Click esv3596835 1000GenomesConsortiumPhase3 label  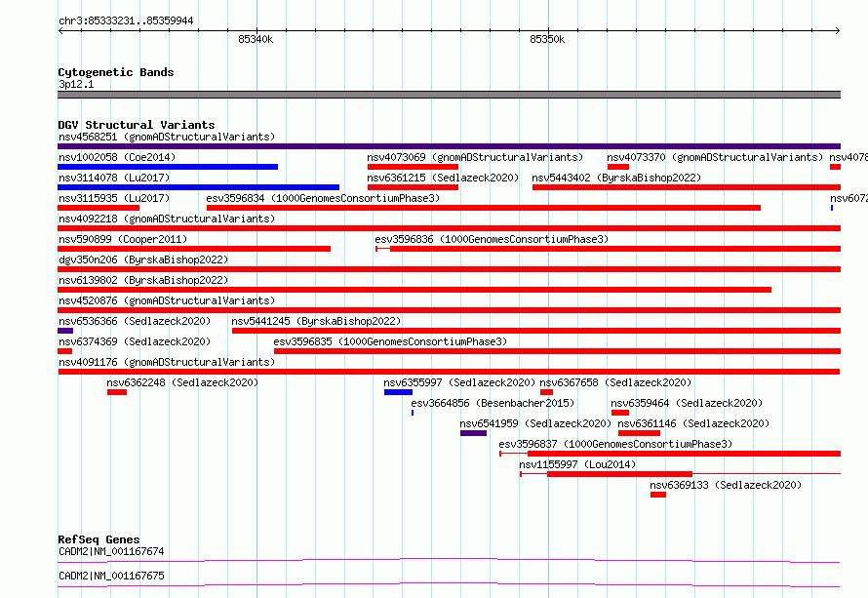[390, 341]
